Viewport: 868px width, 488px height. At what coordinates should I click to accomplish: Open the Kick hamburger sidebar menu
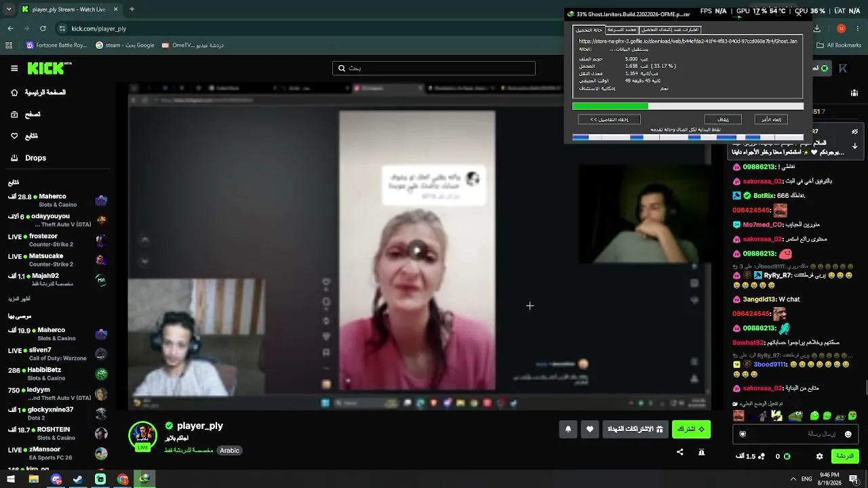[x=14, y=68]
